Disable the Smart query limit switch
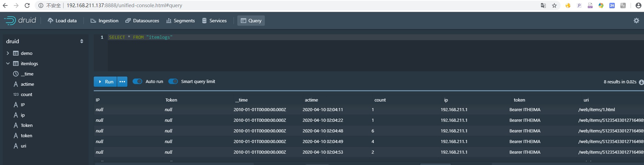 click(x=173, y=81)
